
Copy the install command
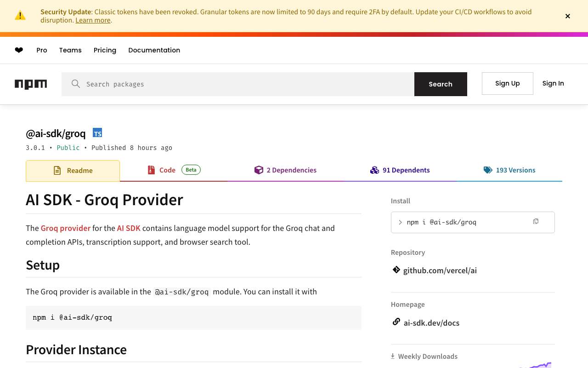tap(536, 222)
